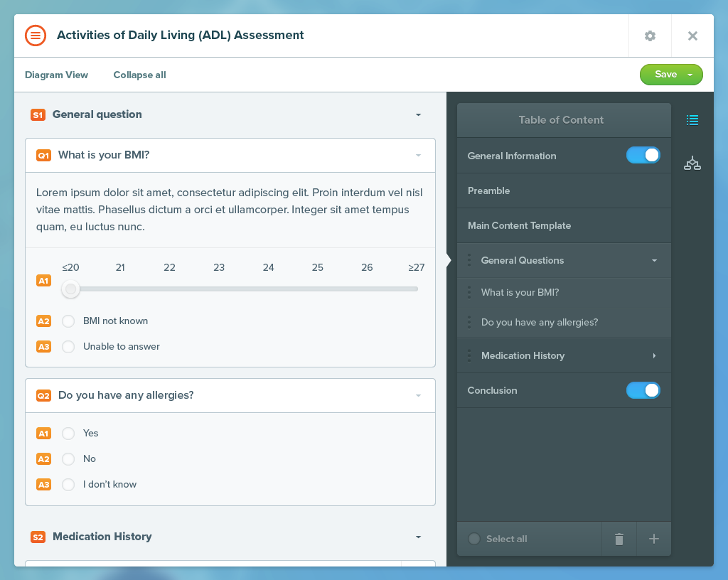728x580 pixels.
Task: Open Save button dropdown arrow
Action: pyautogui.click(x=690, y=75)
